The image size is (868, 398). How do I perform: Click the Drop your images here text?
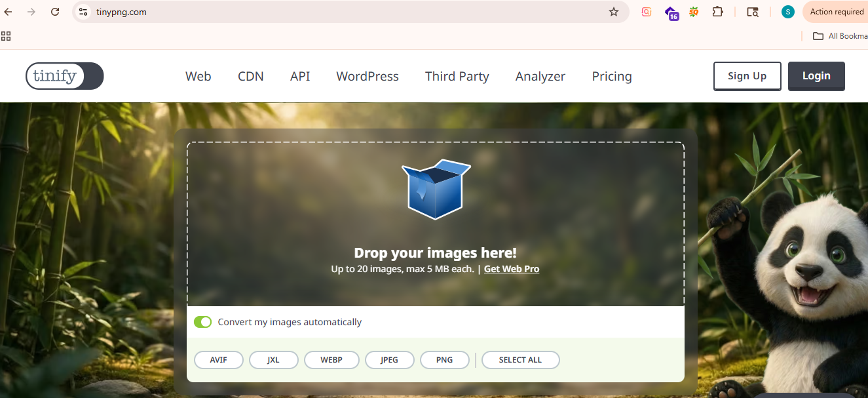coord(436,252)
